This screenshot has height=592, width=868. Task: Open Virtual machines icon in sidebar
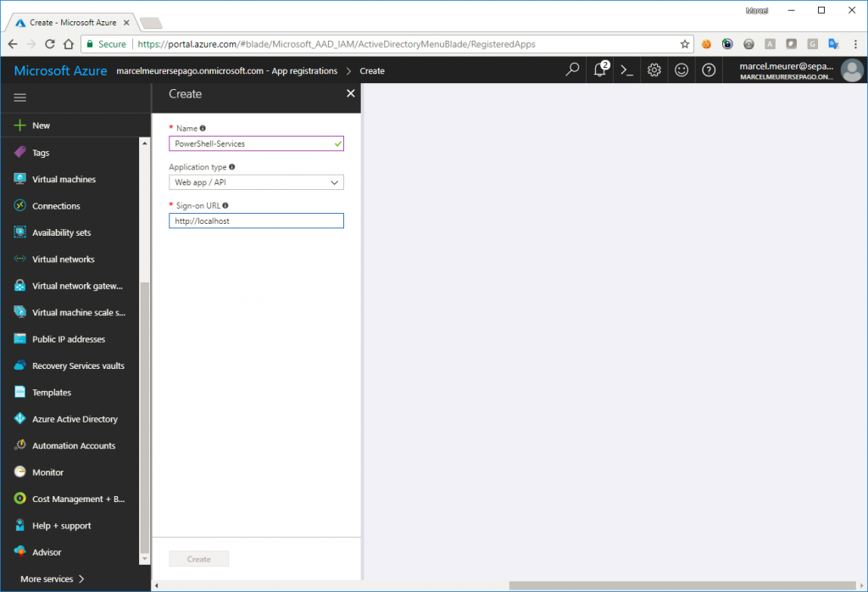point(20,179)
